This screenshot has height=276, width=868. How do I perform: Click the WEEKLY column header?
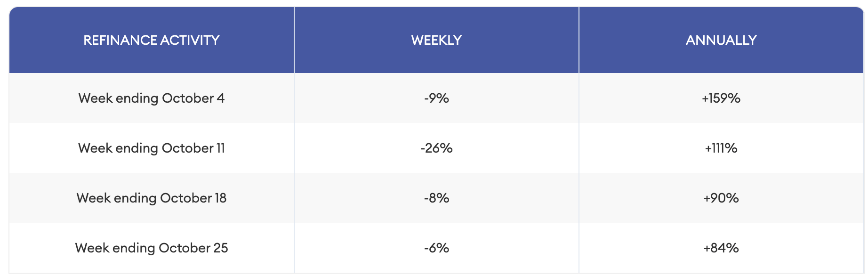coord(436,40)
